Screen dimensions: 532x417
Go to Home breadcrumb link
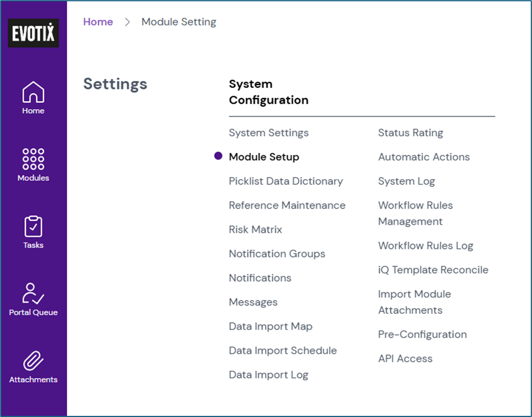coord(98,22)
